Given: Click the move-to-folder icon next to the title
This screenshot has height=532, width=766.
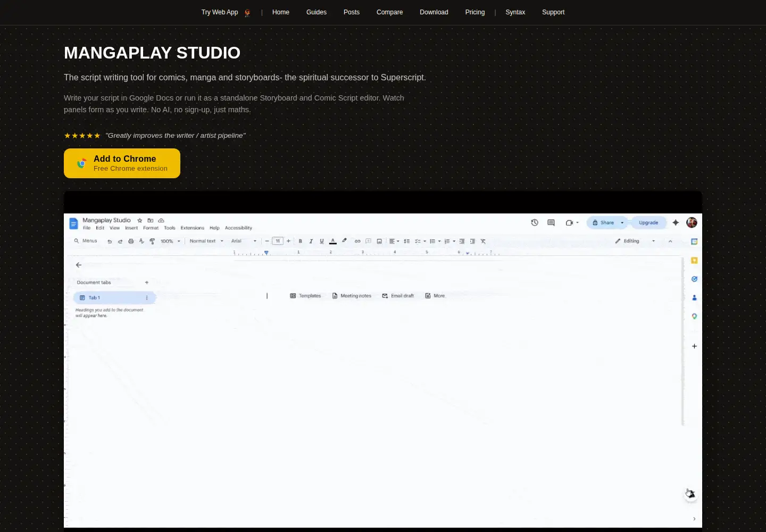Looking at the screenshot, I should 151,220.
